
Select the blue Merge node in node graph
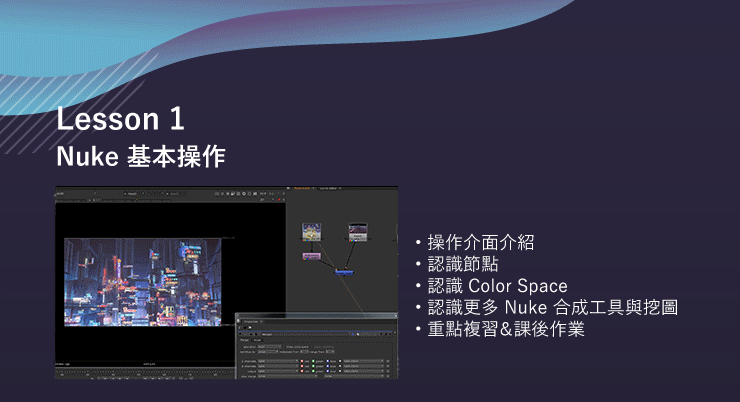pos(344,272)
